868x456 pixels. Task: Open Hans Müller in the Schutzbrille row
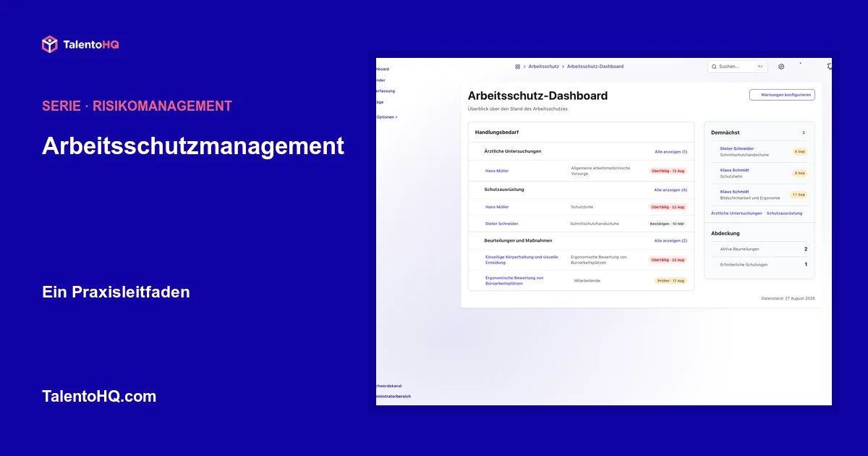(x=497, y=207)
